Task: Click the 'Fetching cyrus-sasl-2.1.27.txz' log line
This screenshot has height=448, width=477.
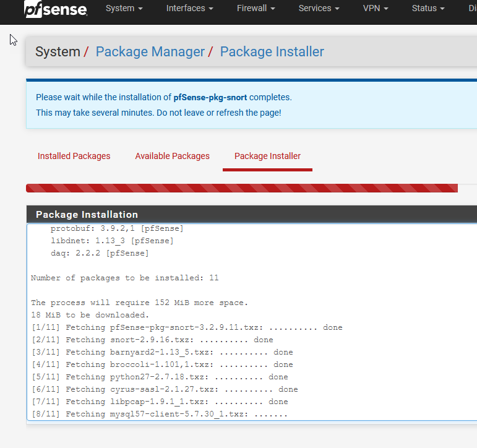Action: pyautogui.click(x=165, y=389)
